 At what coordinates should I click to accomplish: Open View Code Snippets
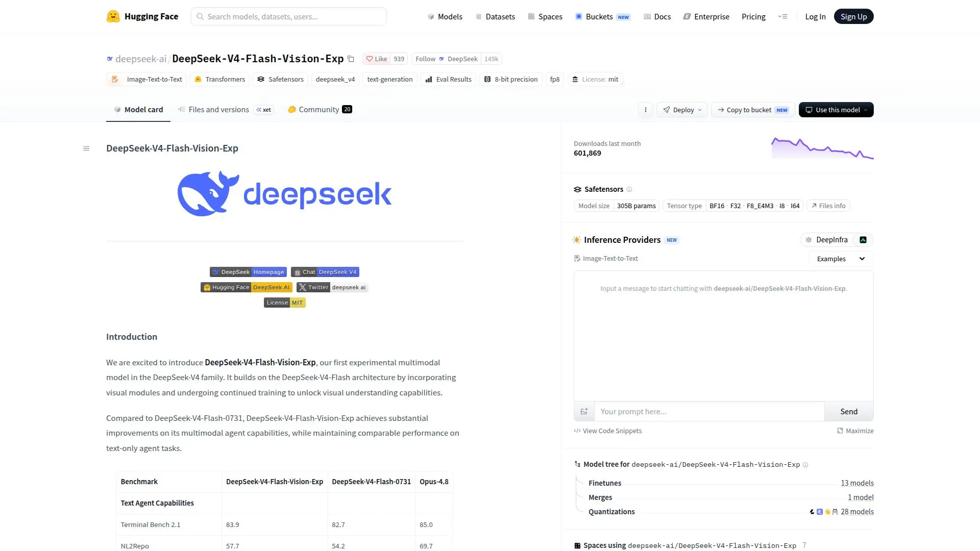(608, 431)
